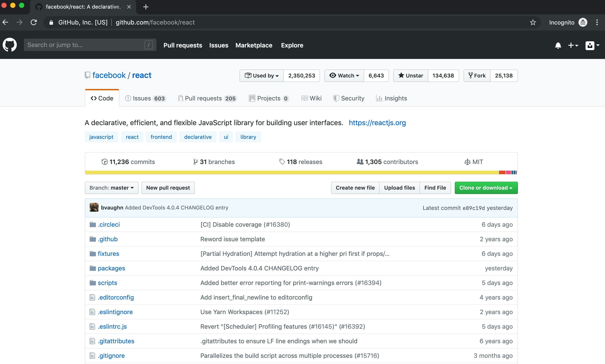Follow the https://reactjs.org link
This screenshot has height=364, width=605.
click(x=377, y=123)
